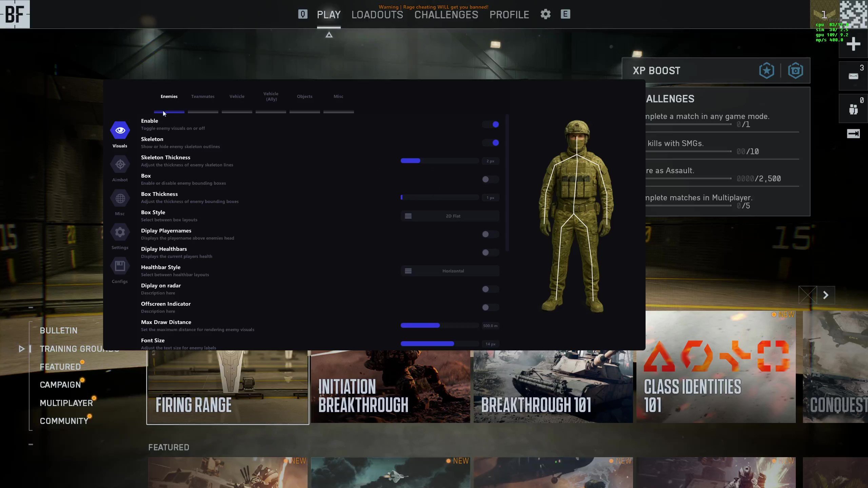This screenshot has height=488, width=868.
Task: Click the sidebar Settings gear icon
Action: [x=120, y=232]
